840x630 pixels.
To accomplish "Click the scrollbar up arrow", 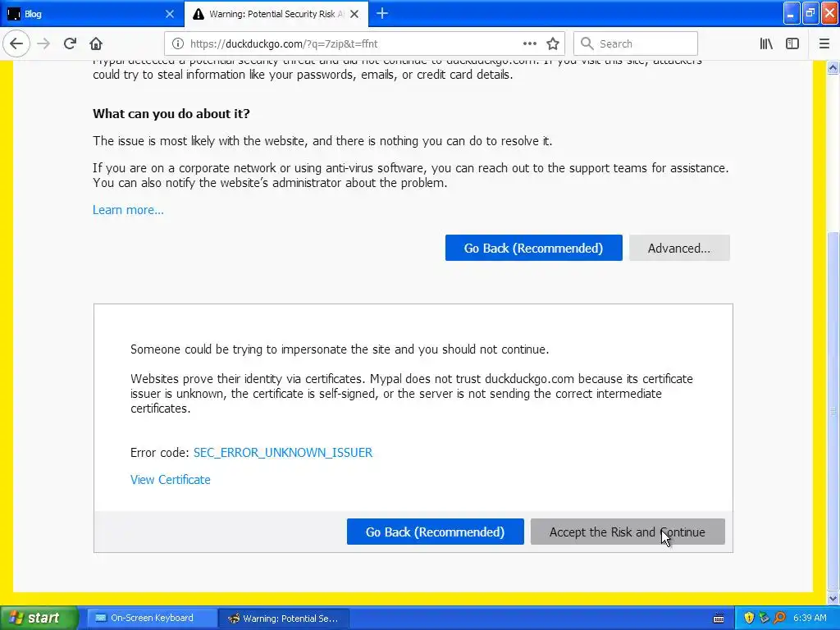I will 833,67.
